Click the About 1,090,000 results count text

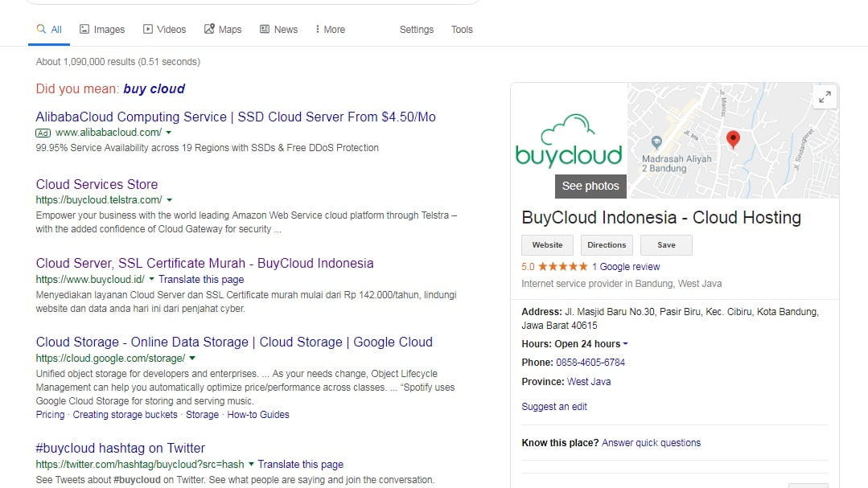[x=118, y=61]
